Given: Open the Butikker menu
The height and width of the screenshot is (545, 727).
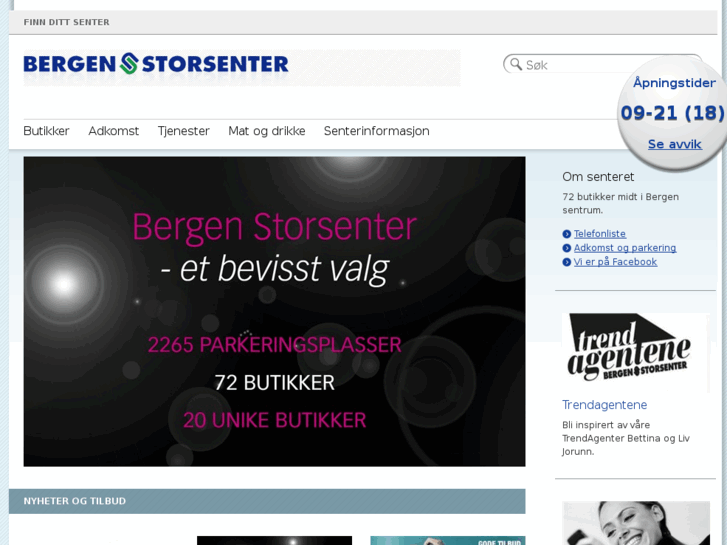Looking at the screenshot, I should pos(46,131).
